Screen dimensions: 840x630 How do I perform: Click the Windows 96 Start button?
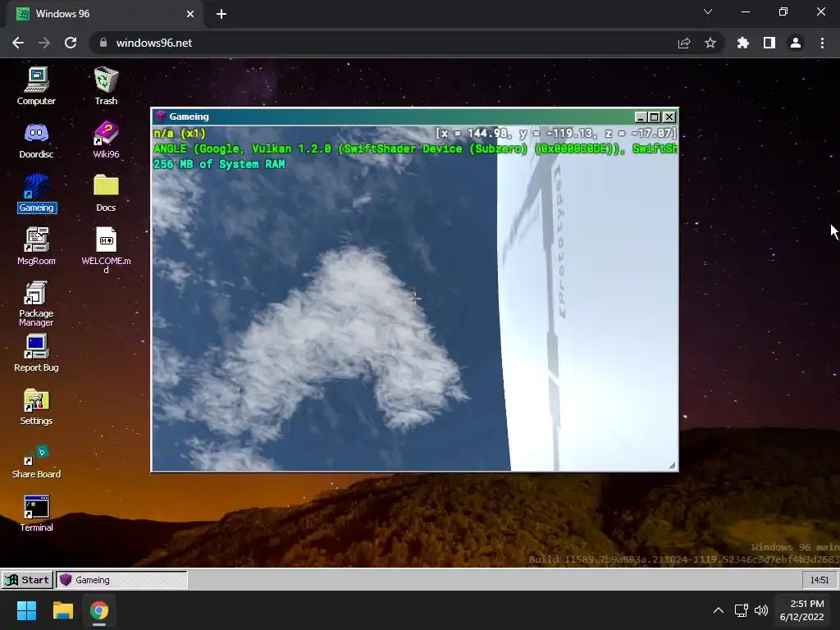click(x=27, y=580)
